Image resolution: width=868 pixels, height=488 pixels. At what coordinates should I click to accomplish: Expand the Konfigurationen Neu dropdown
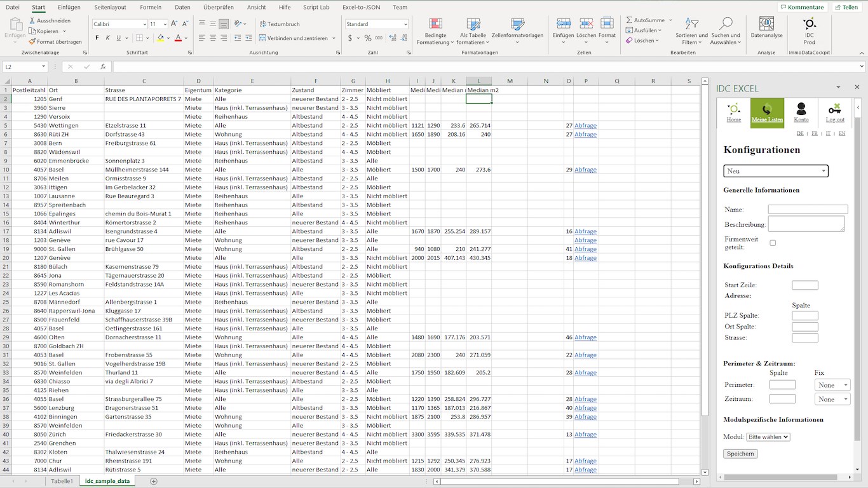pos(776,171)
